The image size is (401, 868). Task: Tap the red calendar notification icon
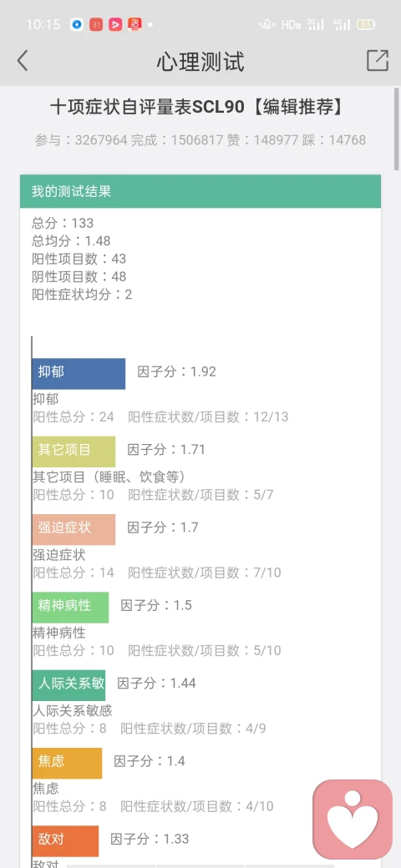(96, 24)
